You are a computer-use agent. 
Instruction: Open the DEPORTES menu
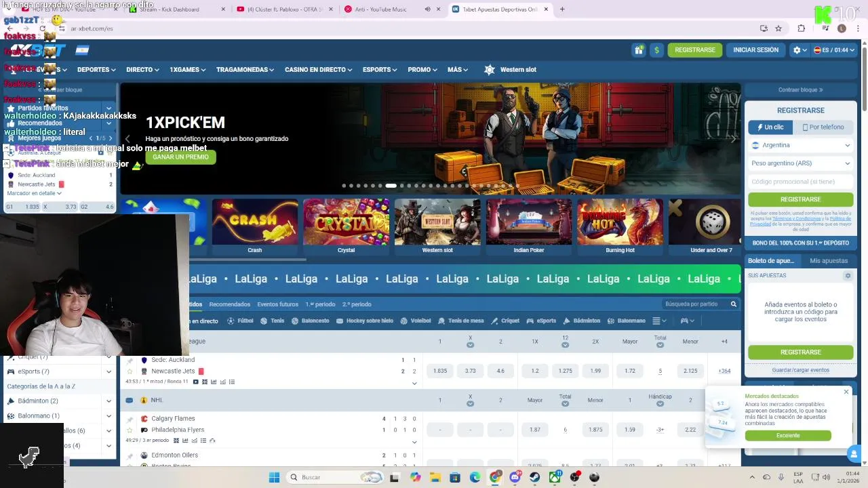pos(96,70)
